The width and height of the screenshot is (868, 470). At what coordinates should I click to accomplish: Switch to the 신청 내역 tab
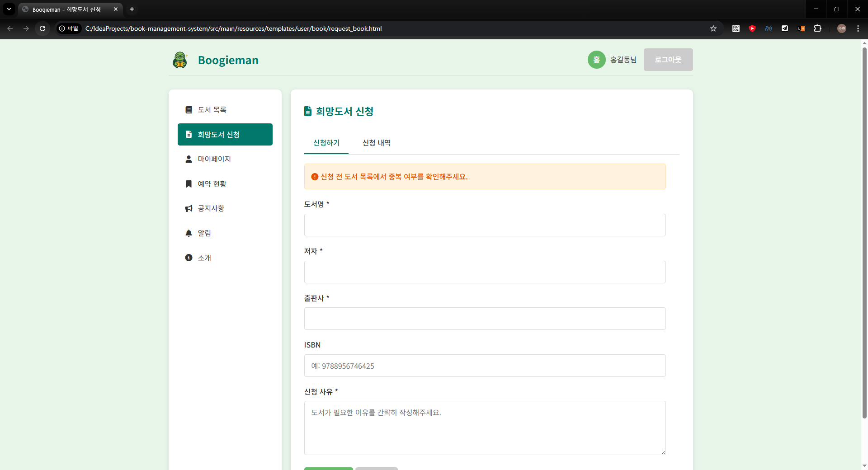377,143
